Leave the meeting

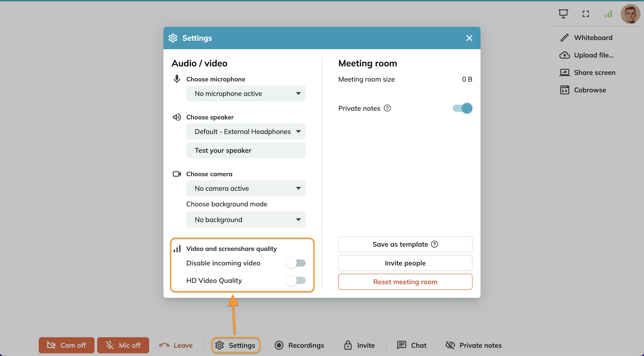[x=176, y=345]
